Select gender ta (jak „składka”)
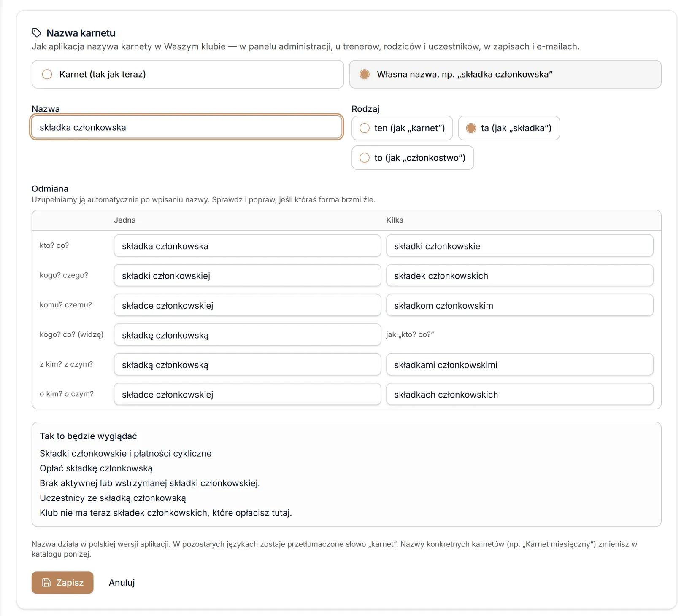Image resolution: width=692 pixels, height=616 pixels. pos(509,128)
